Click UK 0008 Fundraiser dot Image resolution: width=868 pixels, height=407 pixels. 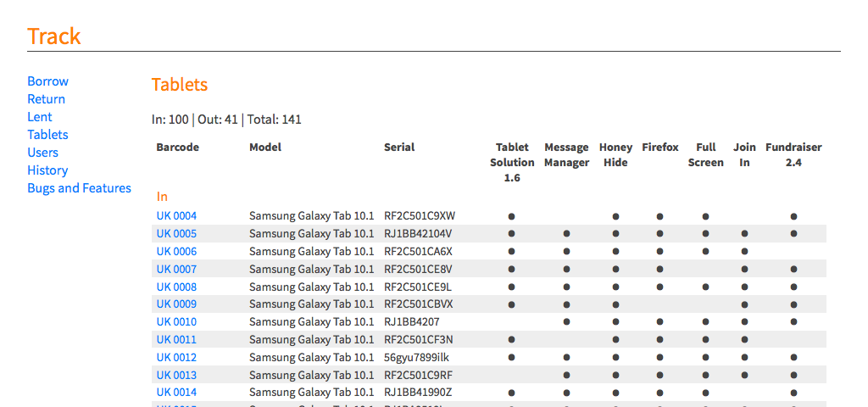click(x=793, y=287)
